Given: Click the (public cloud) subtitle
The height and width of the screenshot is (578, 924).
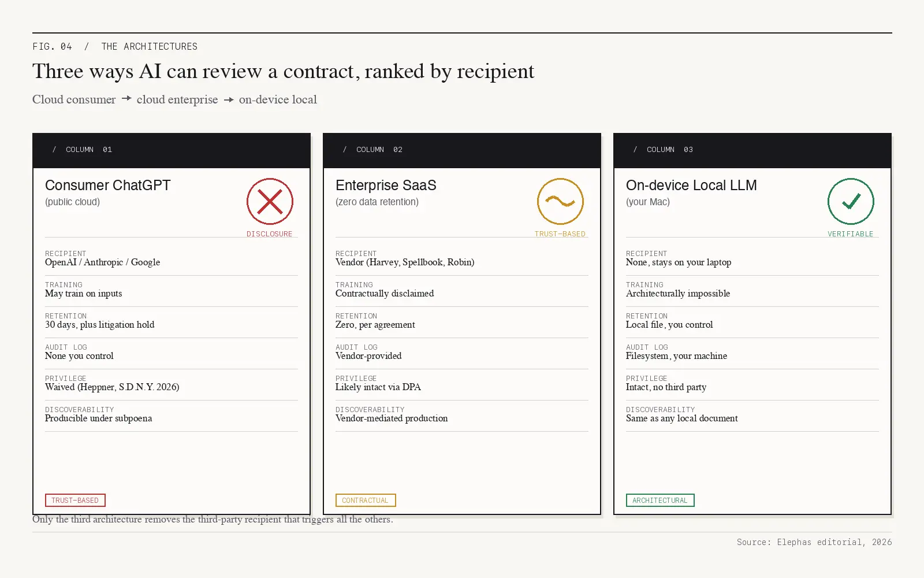Looking at the screenshot, I should tap(73, 202).
